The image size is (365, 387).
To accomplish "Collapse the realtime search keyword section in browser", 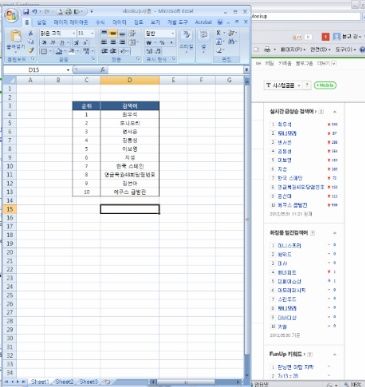I will (334, 112).
